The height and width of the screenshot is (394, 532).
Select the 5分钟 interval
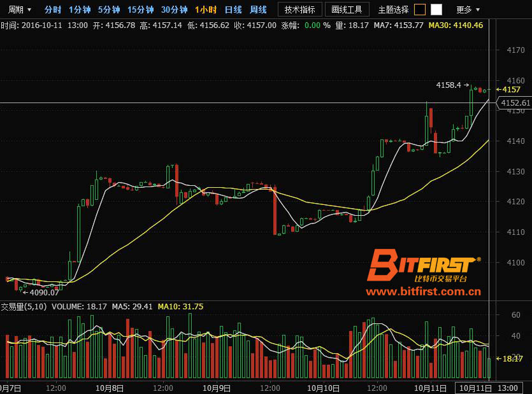coord(109,10)
